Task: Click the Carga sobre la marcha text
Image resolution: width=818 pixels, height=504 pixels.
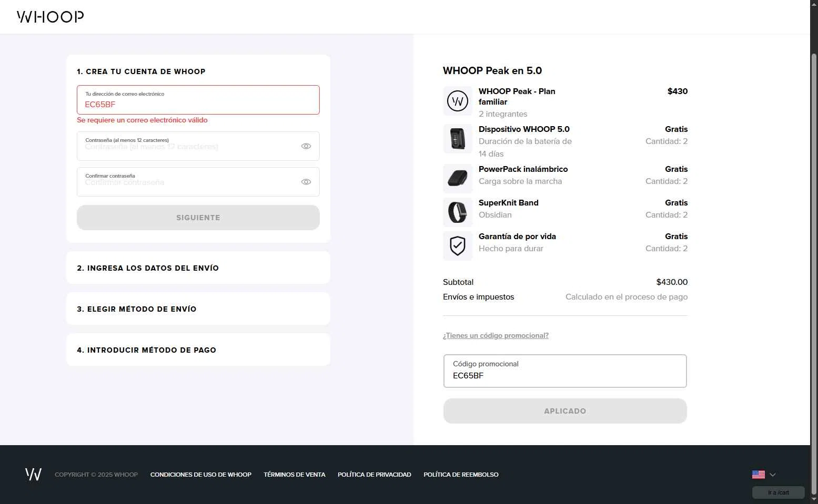Action: pyautogui.click(x=520, y=181)
